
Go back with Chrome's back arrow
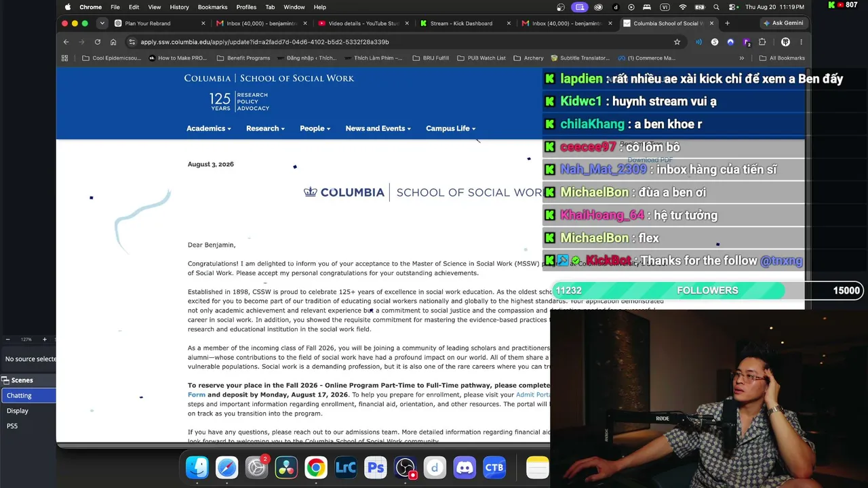[66, 42]
